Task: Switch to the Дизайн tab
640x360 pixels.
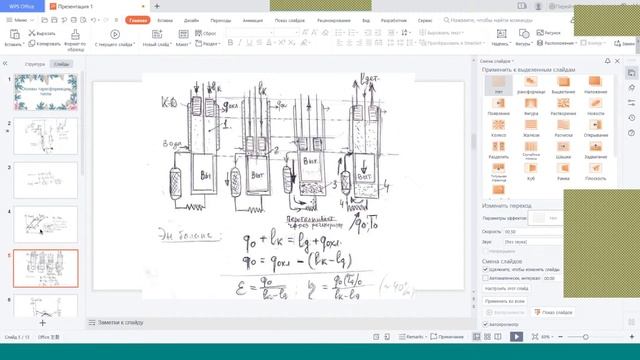Action: click(x=191, y=20)
